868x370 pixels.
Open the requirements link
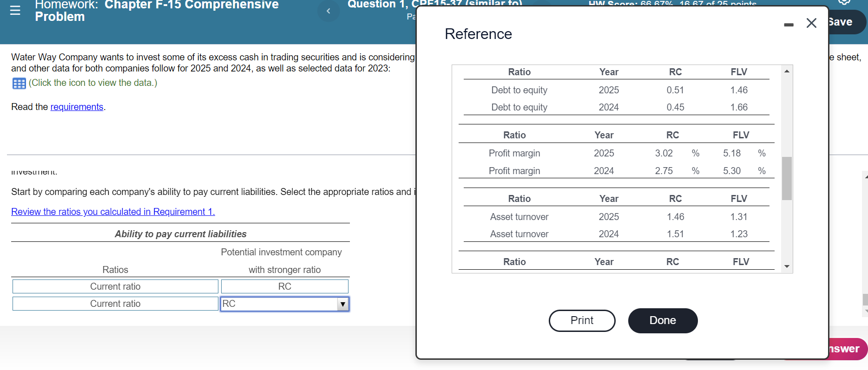pyautogui.click(x=77, y=107)
